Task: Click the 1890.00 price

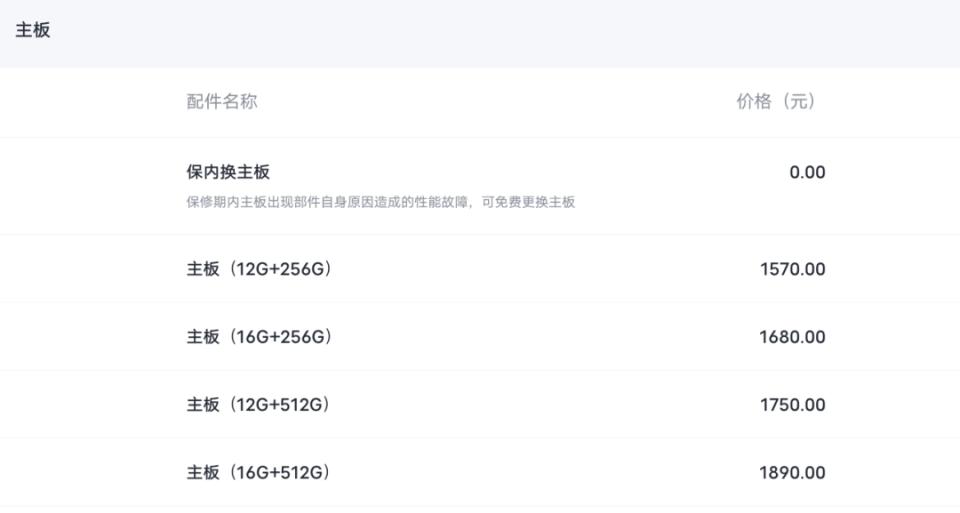Action: click(792, 473)
